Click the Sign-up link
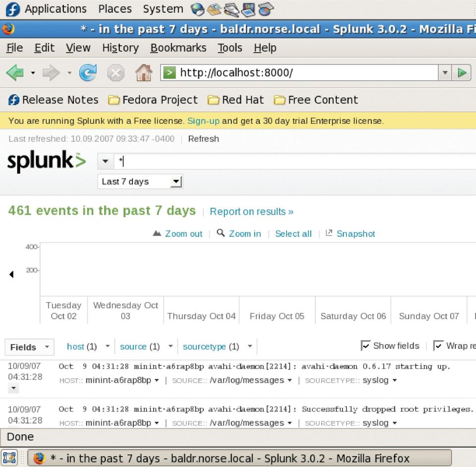 point(203,120)
